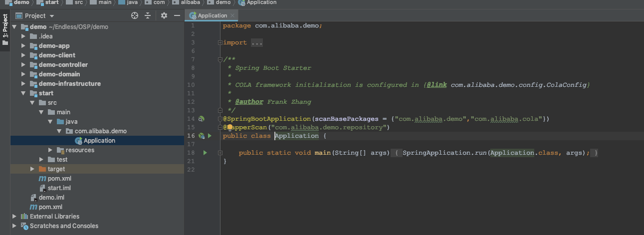Image resolution: width=644 pixels, height=235 pixels.
Task: Click the Spring bean gutter icon on line 14
Action: click(x=202, y=119)
